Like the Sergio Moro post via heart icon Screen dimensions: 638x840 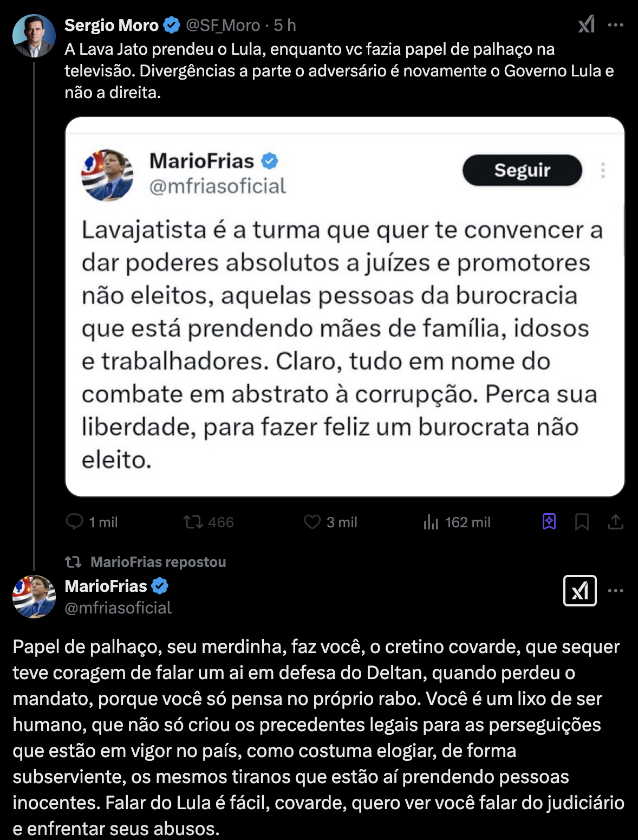coord(312,522)
